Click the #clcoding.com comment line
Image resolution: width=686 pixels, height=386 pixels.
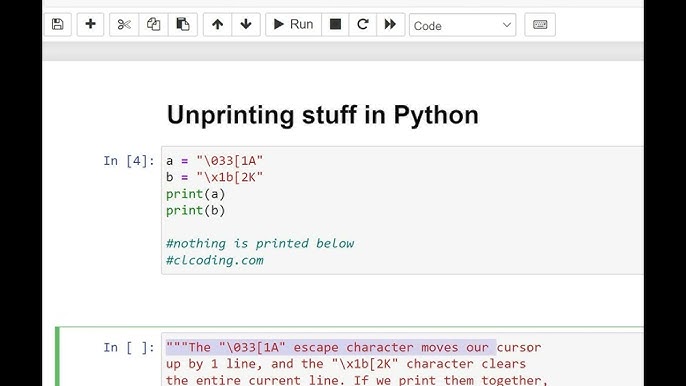(x=215, y=260)
